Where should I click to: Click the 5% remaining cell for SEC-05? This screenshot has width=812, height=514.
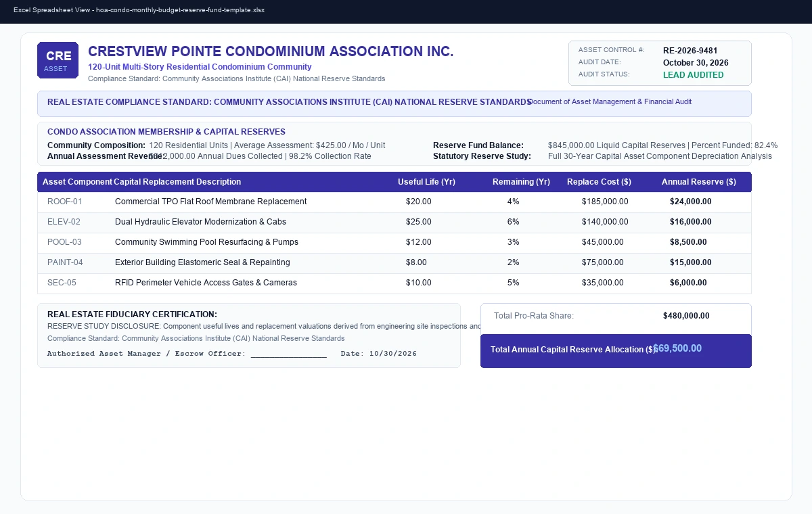click(514, 283)
